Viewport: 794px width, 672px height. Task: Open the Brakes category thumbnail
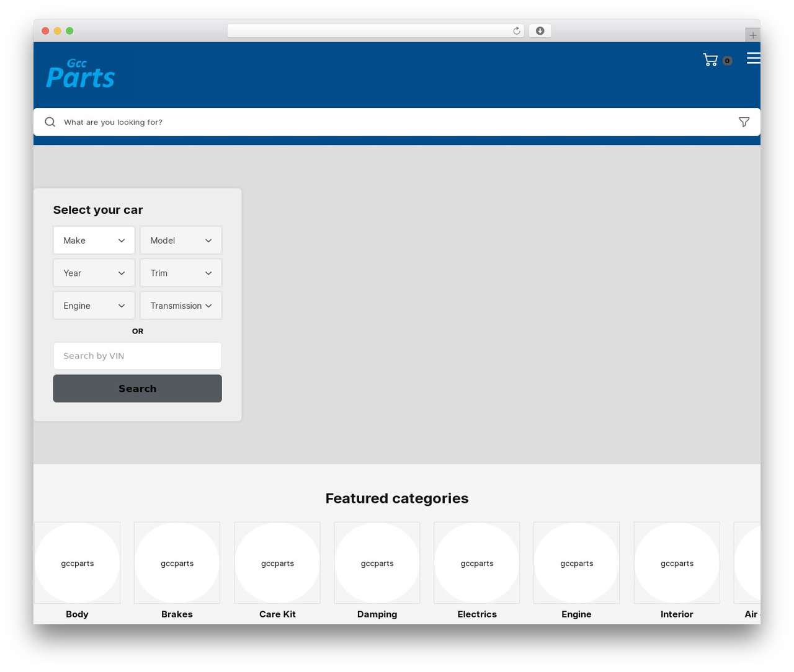point(177,563)
